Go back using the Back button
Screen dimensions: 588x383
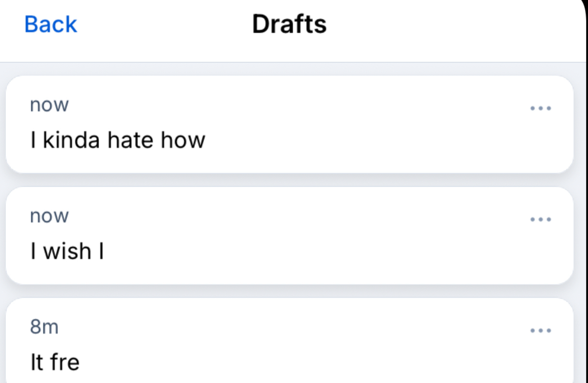pos(51,24)
